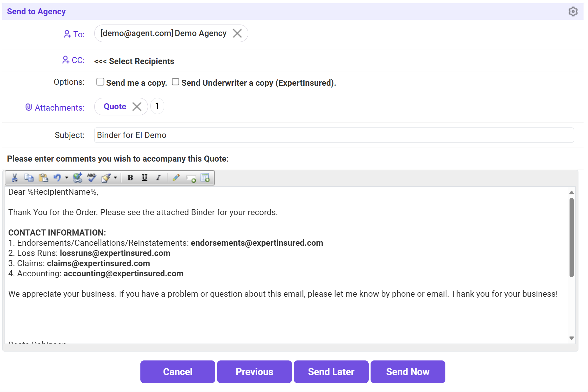
Task: Remove Demo Agency from To recipients
Action: [237, 33]
